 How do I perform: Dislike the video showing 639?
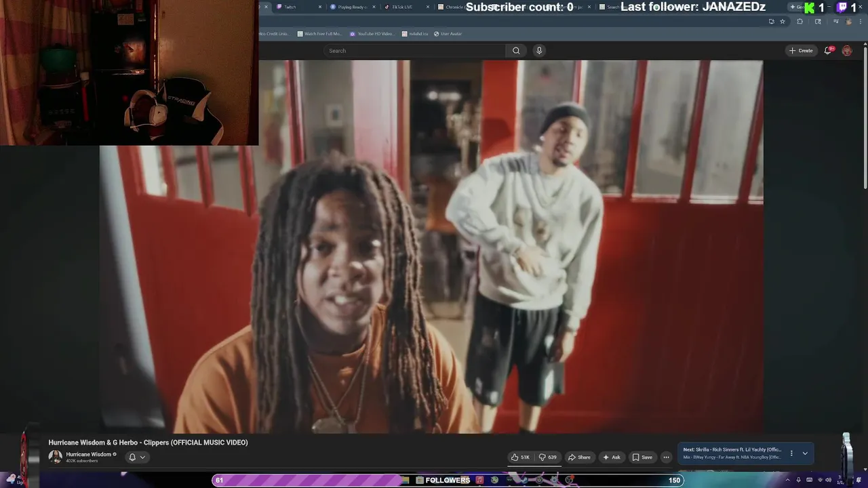point(548,457)
